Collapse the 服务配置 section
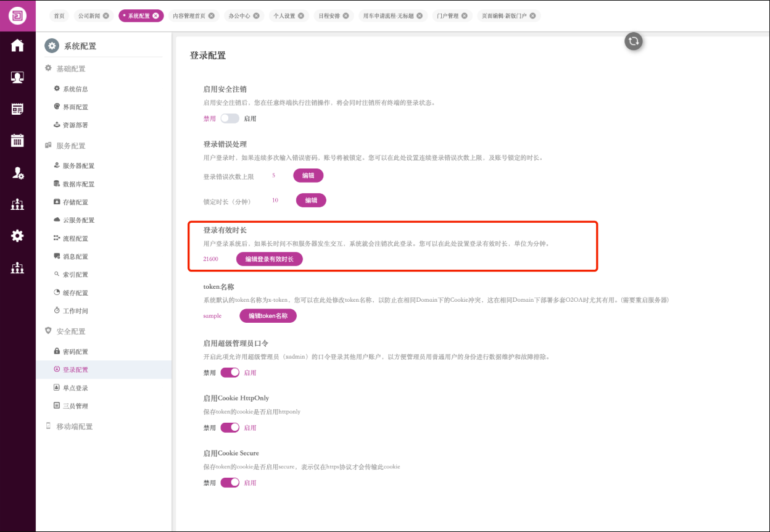 click(x=70, y=146)
